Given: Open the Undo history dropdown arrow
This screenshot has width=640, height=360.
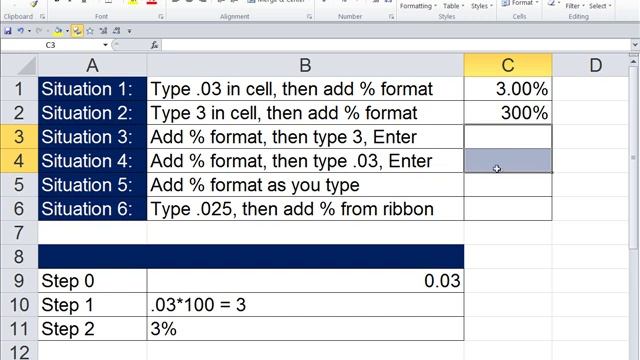Looking at the screenshot, I should pos(29,31).
